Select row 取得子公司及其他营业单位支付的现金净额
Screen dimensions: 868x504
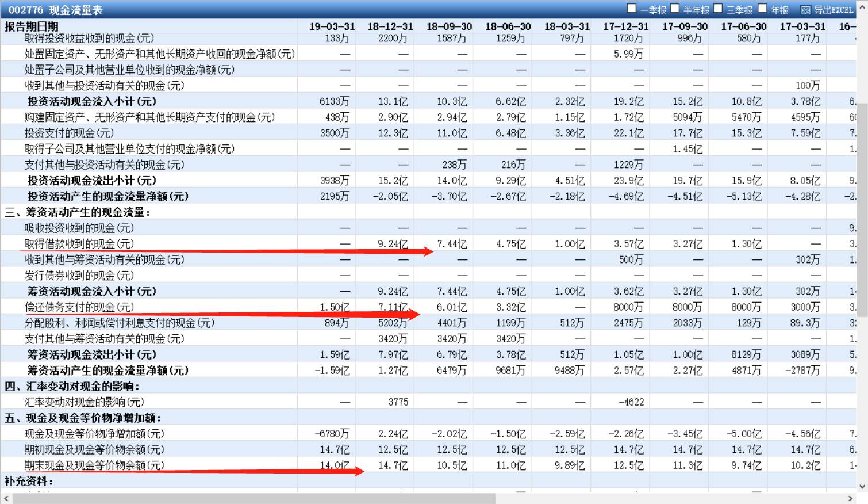point(428,148)
